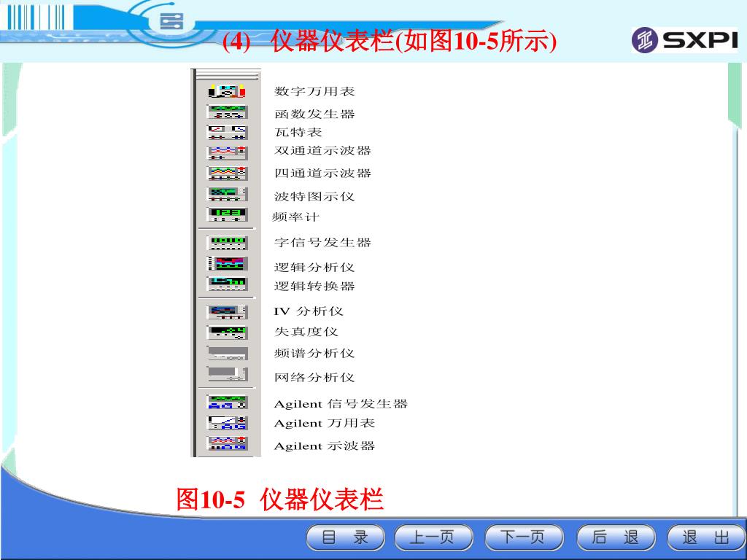Select the logic converter icon
Image resolution: width=747 pixels, height=560 pixels.
coord(227,284)
